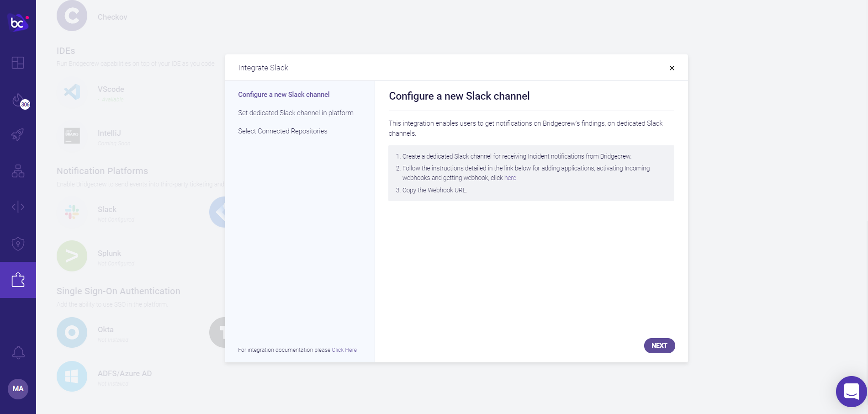The width and height of the screenshot is (868, 414).
Task: Open the MA user avatar menu
Action: click(18, 389)
